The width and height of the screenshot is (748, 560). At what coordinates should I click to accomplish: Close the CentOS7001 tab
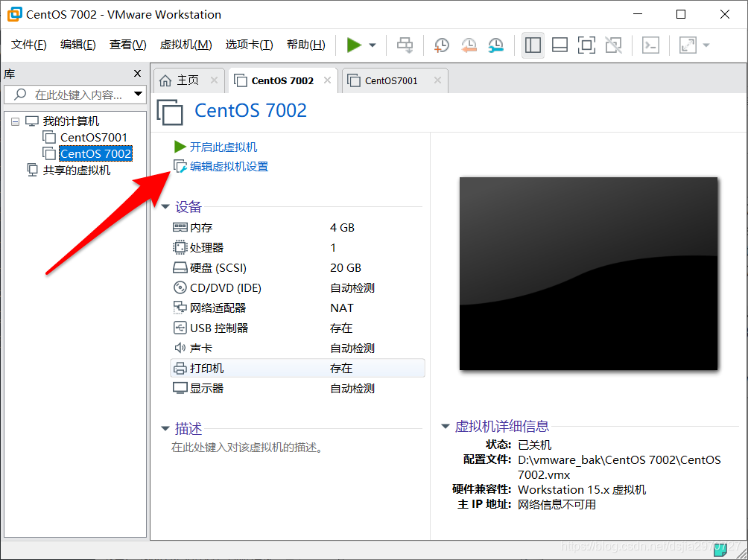437,80
